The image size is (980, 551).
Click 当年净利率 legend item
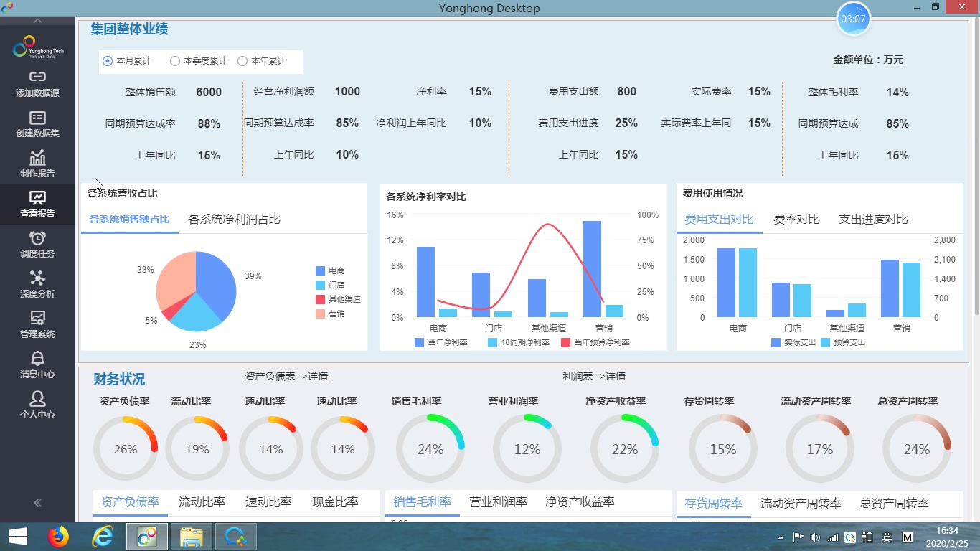pos(441,343)
